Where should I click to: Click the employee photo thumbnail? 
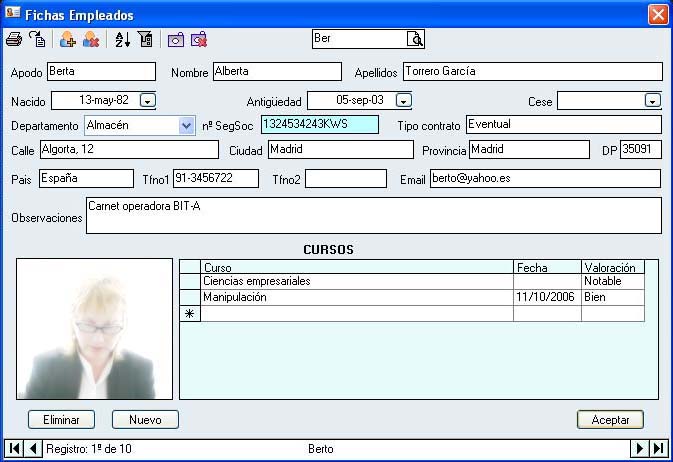[95, 329]
